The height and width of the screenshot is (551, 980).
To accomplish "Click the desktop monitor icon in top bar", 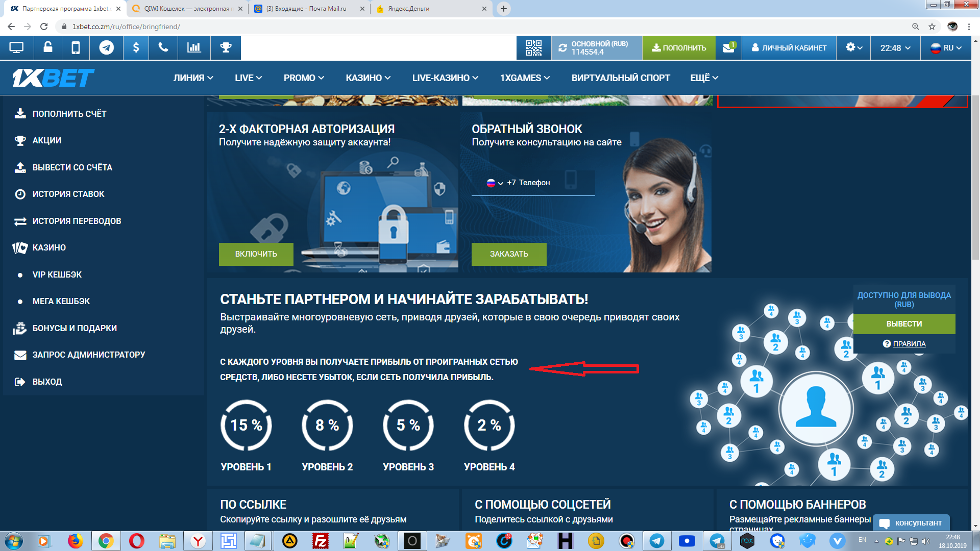I will click(16, 48).
